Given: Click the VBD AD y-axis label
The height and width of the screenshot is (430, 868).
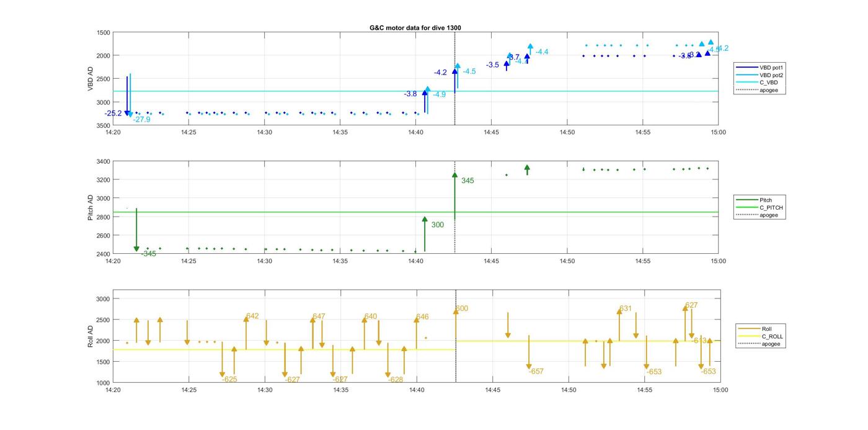Looking at the screenshot, I should 91,79.
